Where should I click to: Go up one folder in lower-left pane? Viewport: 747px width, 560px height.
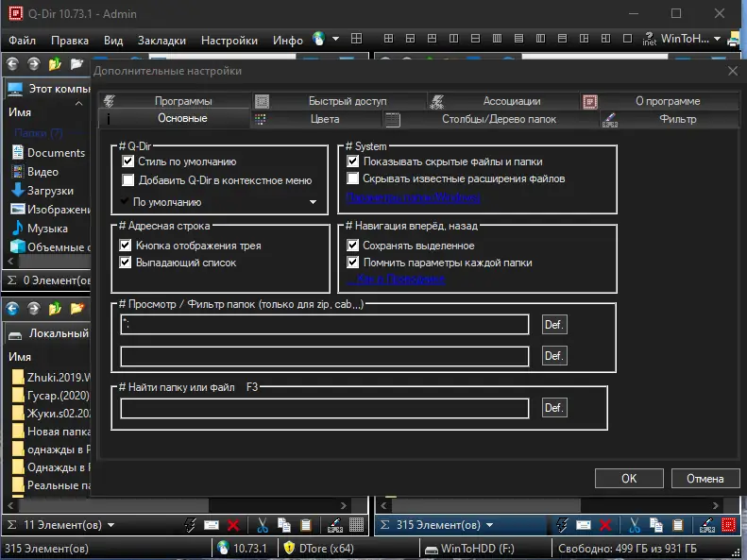point(55,309)
